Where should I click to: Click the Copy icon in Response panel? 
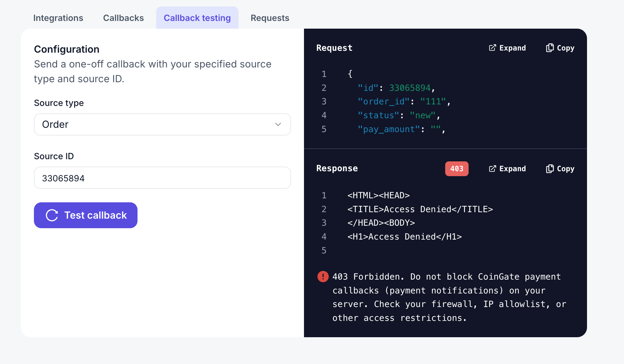tap(550, 168)
